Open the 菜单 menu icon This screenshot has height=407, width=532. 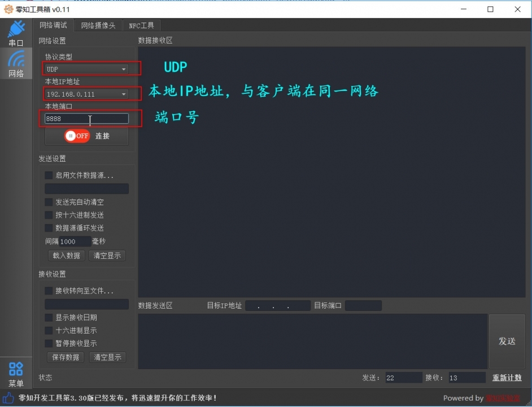click(x=16, y=374)
